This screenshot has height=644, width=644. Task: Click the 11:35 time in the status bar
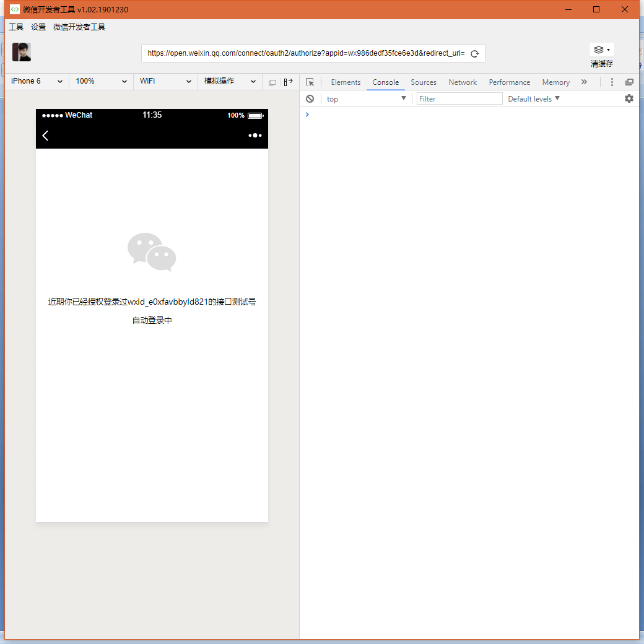click(152, 115)
